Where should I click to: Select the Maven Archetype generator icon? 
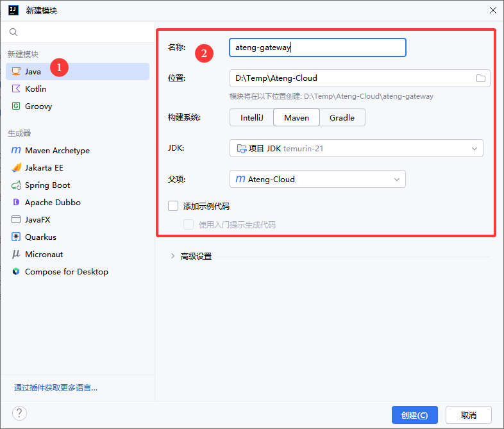point(16,151)
